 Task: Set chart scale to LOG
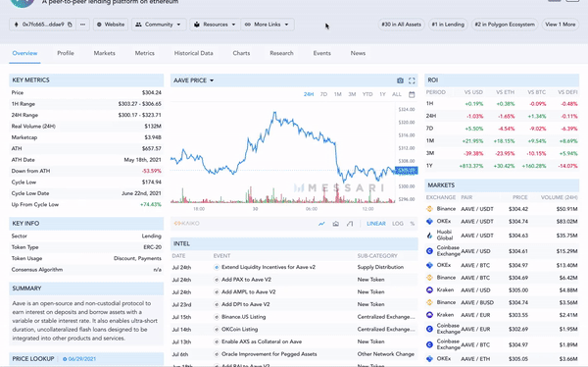(398, 224)
